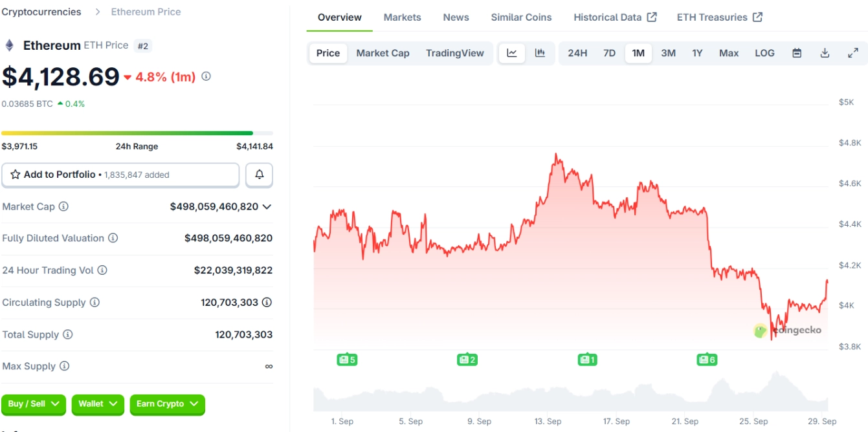Image resolution: width=868 pixels, height=432 pixels.
Task: Switch to candlestick chart icon
Action: [540, 53]
